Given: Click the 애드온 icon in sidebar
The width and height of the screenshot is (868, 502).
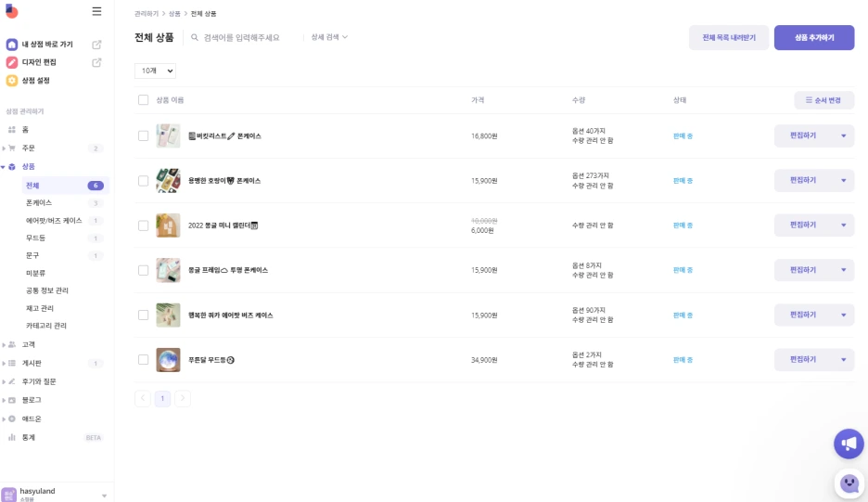Looking at the screenshot, I should 12,418.
